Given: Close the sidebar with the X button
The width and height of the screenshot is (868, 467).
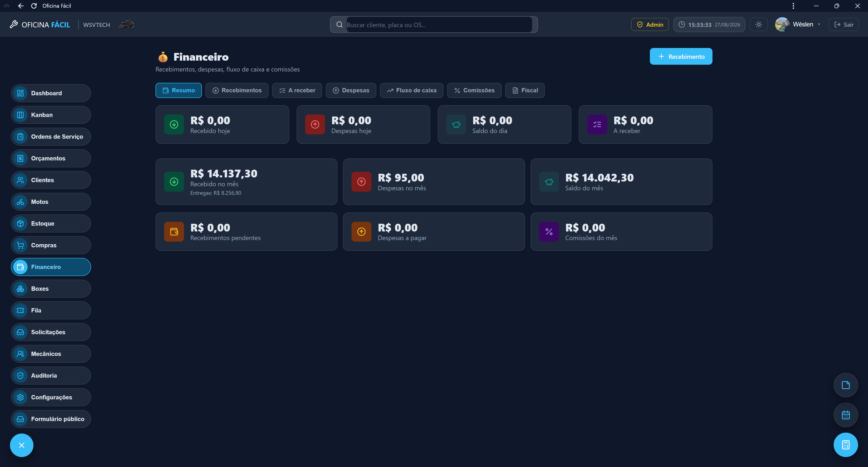Looking at the screenshot, I should 21,445.
